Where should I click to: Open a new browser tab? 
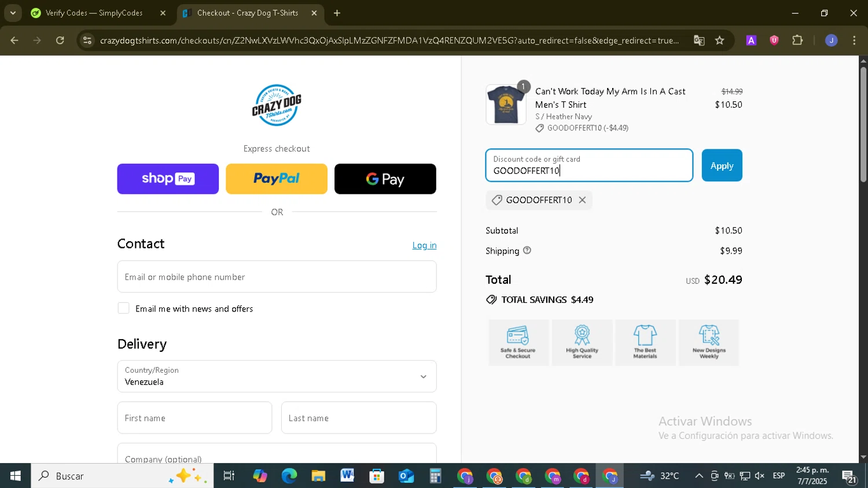coord(337,13)
